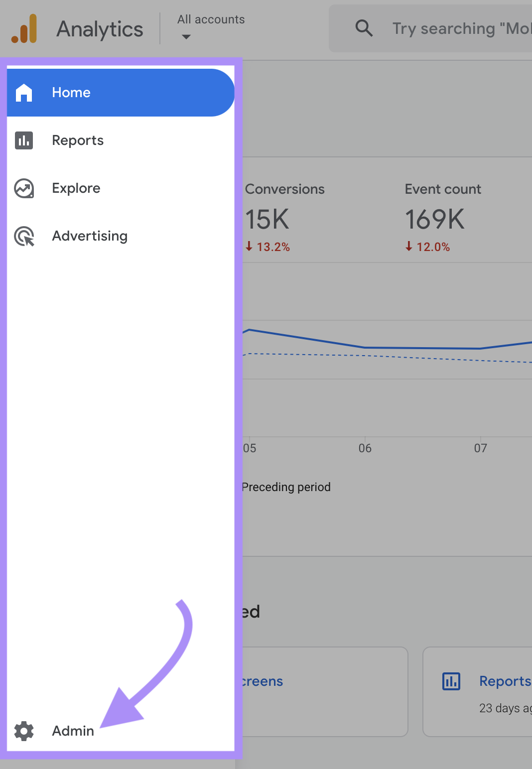Screen dimensions: 532x769
Task: Open the Explore menu entry
Action: (76, 188)
